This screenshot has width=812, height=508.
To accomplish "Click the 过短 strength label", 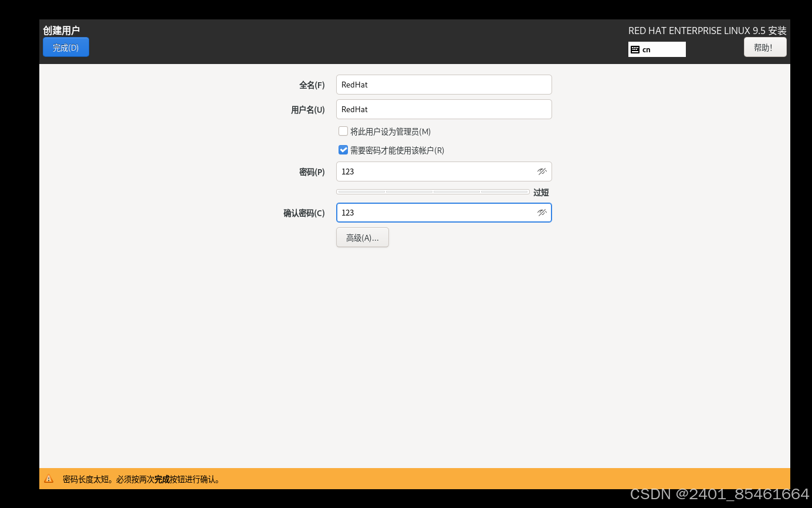I will (541, 193).
